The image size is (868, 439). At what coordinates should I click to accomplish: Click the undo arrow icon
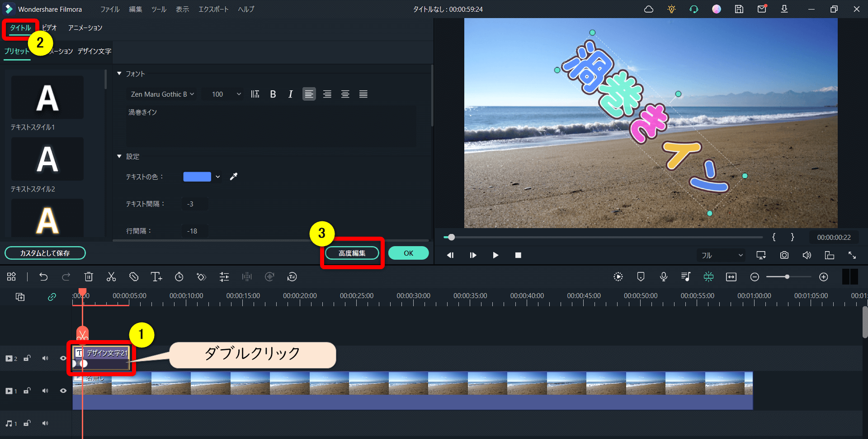click(x=43, y=277)
